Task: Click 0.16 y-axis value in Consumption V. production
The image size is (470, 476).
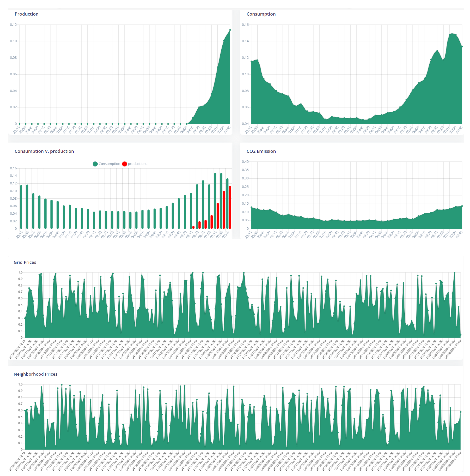Action: 13,168
